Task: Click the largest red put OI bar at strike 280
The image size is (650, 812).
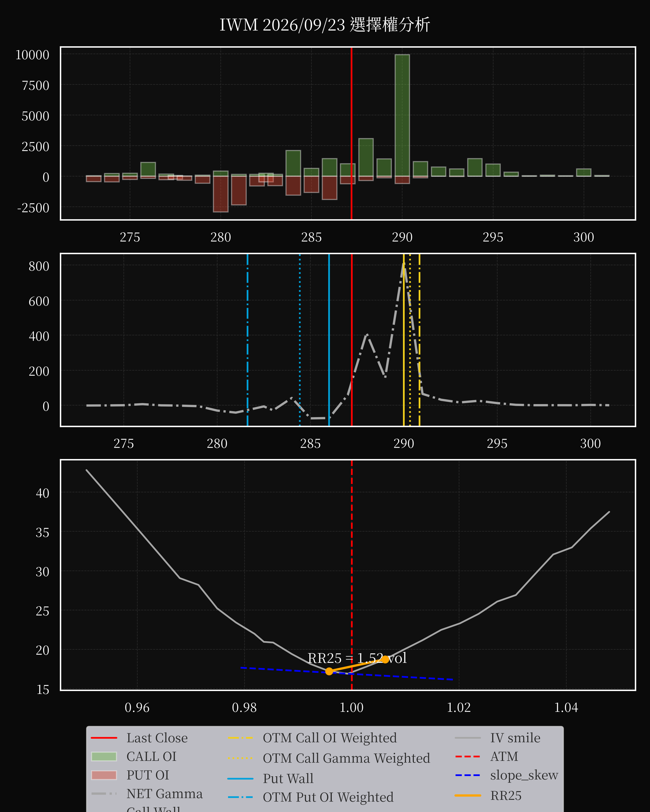Action: (x=220, y=194)
